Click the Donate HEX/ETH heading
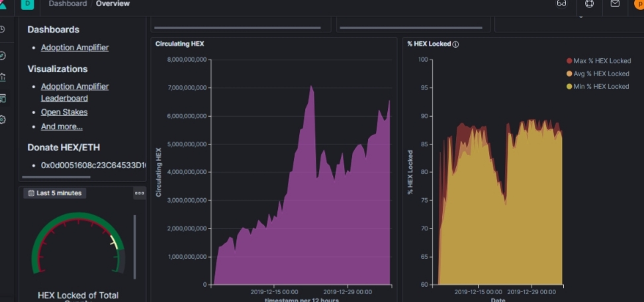Viewport: 644px width, 302px height. point(64,148)
